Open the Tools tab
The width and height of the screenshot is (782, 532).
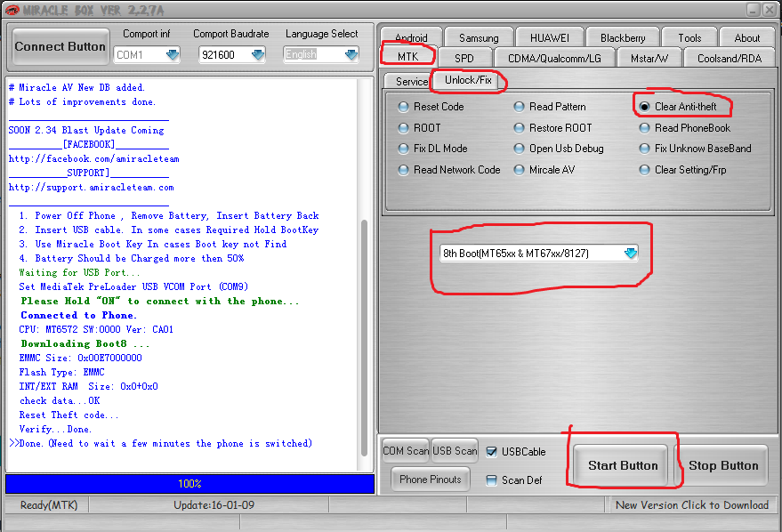point(689,38)
